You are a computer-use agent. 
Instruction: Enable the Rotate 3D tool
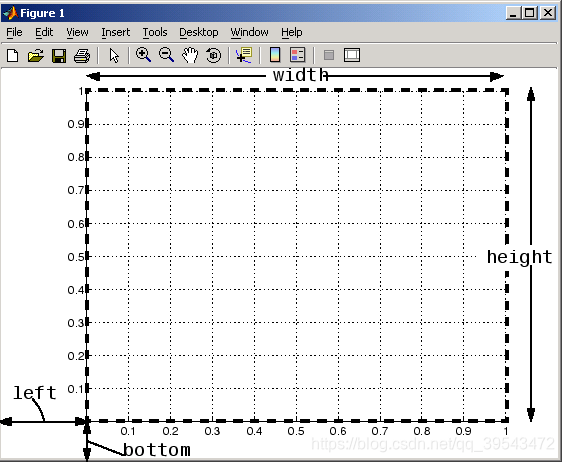point(214,56)
